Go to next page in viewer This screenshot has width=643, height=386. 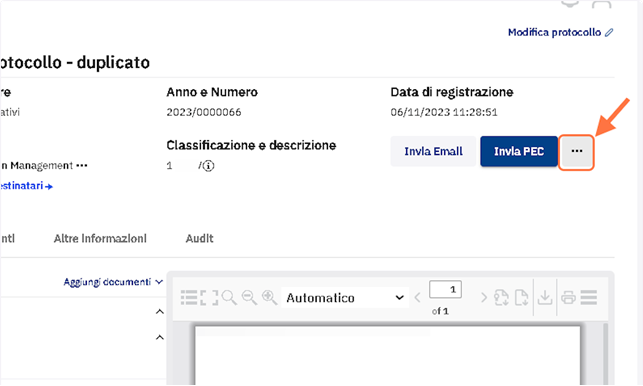[x=483, y=297]
